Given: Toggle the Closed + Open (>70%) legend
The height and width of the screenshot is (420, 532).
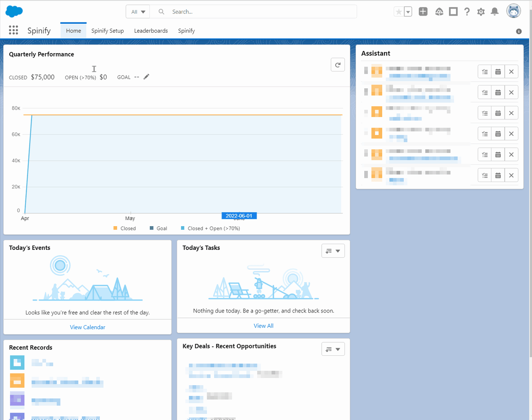Looking at the screenshot, I should point(210,228).
